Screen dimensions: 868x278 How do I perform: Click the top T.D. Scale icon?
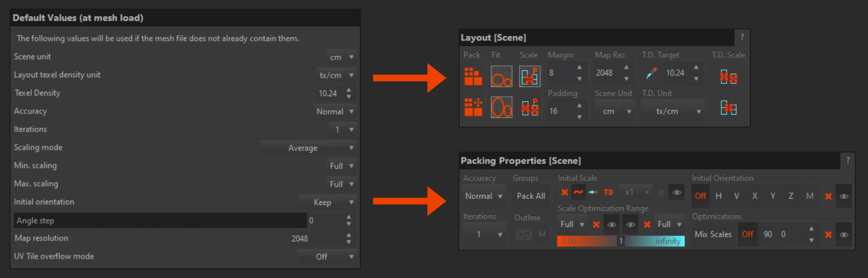point(728,77)
